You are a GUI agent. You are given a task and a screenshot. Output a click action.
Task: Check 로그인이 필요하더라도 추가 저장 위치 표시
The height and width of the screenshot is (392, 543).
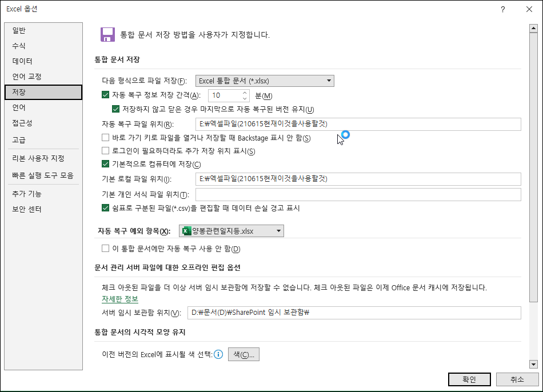pyautogui.click(x=105, y=151)
